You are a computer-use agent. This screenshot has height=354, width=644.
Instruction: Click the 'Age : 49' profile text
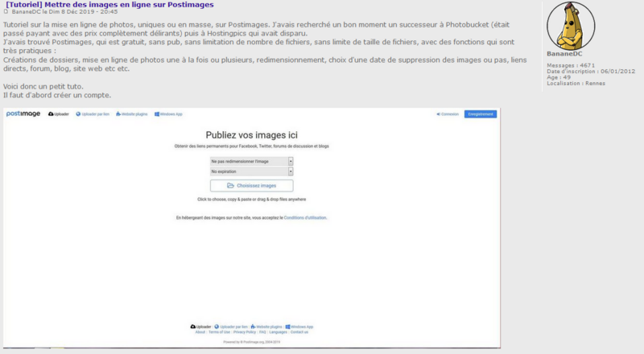tap(559, 77)
